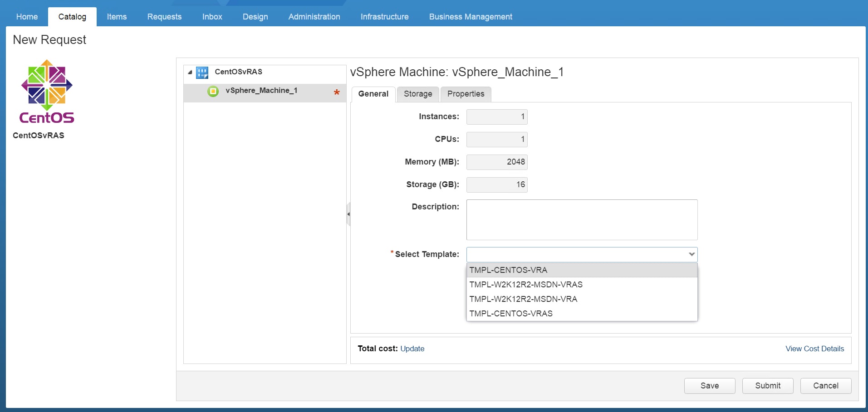Image resolution: width=868 pixels, height=412 pixels.
Task: Click the Cancel button
Action: [x=826, y=386]
